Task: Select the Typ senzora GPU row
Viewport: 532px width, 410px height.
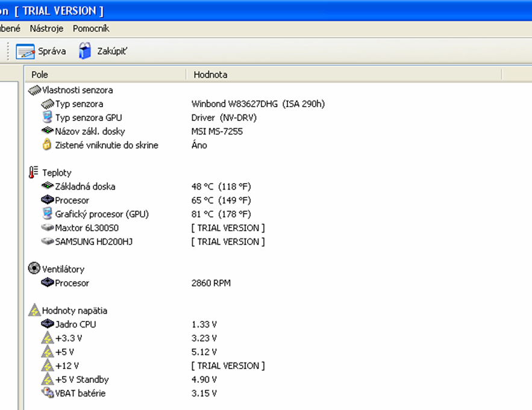Action: 88,117
